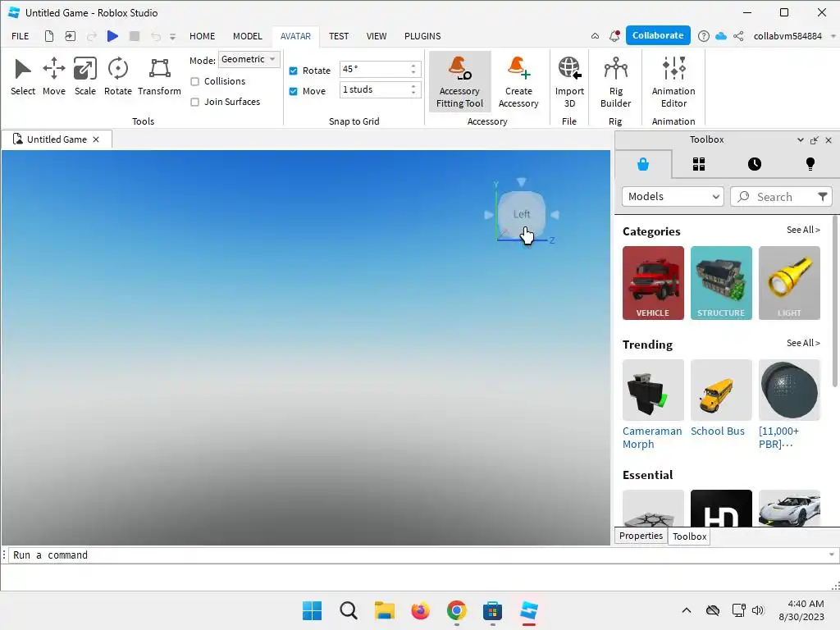Click Create Accessory
Viewport: 840px width, 630px height.
pyautogui.click(x=518, y=81)
